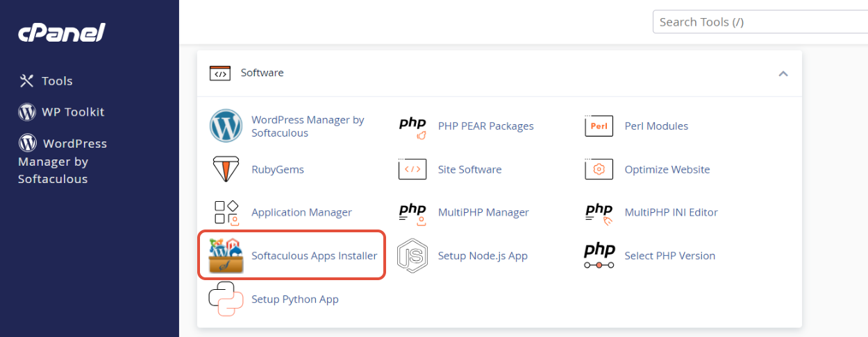Open WP Toolkit sidebar item
This screenshot has height=337, width=868.
point(73,112)
